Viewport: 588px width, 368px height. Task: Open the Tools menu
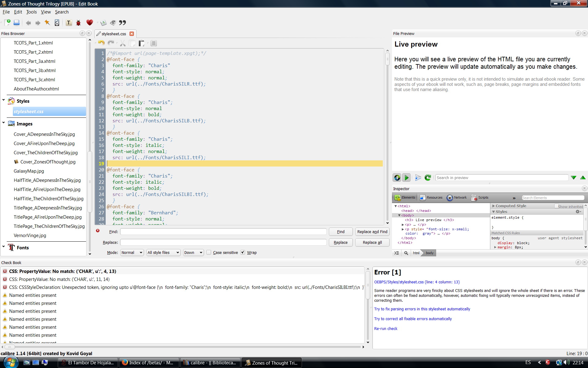click(x=31, y=12)
